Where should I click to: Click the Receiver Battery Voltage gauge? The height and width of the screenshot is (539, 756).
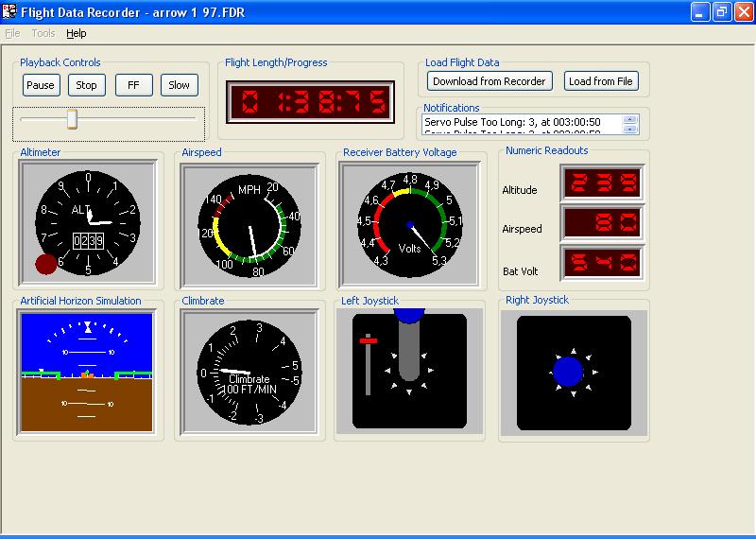410,223
